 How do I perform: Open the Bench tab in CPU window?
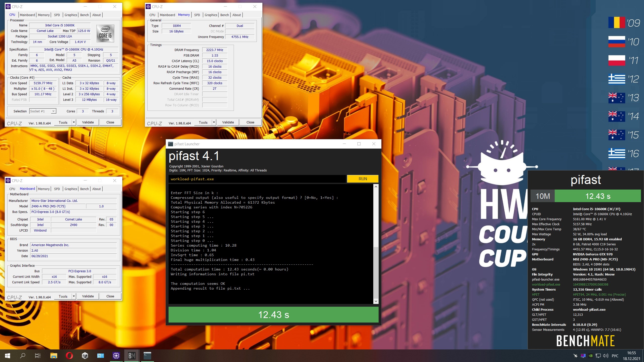coord(85,15)
